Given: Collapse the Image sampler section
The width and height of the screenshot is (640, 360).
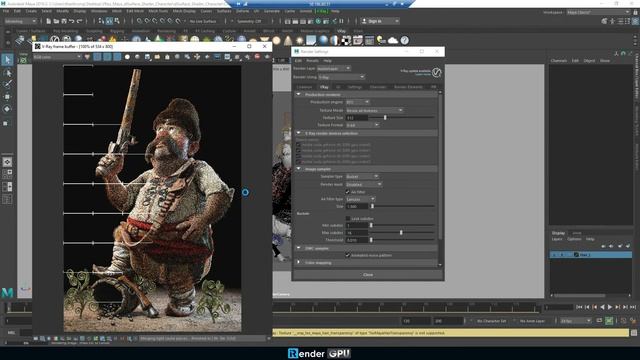Looking at the screenshot, I should [298, 169].
